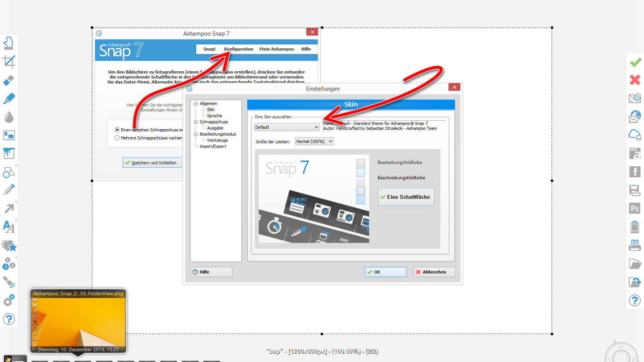The height and width of the screenshot is (362, 644).
Task: Click the Bearbeitungsfeldfarbe color box
Action: tap(361, 163)
